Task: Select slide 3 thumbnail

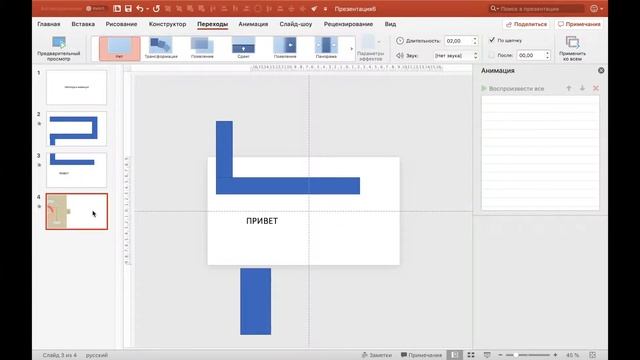Action: pyautogui.click(x=76, y=170)
